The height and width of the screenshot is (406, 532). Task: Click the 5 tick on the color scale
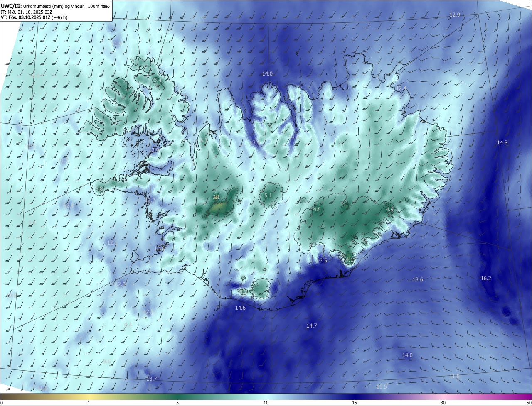click(177, 403)
